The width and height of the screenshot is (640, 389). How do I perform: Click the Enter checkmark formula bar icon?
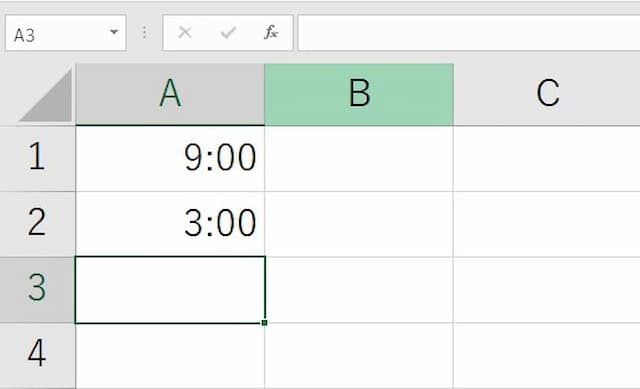(228, 32)
